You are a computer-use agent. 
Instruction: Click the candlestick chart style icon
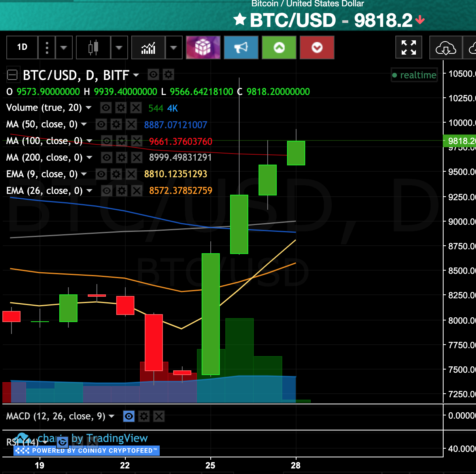[x=93, y=47]
